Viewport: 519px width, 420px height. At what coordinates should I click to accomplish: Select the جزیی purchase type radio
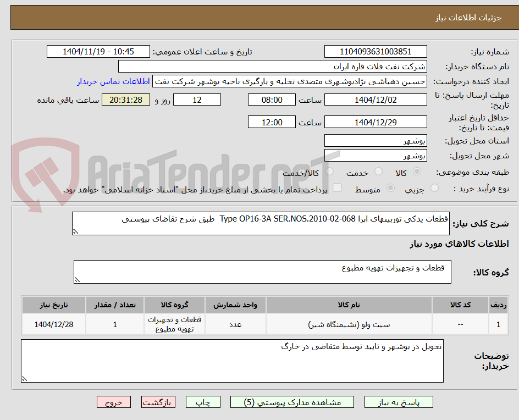pos(434,188)
